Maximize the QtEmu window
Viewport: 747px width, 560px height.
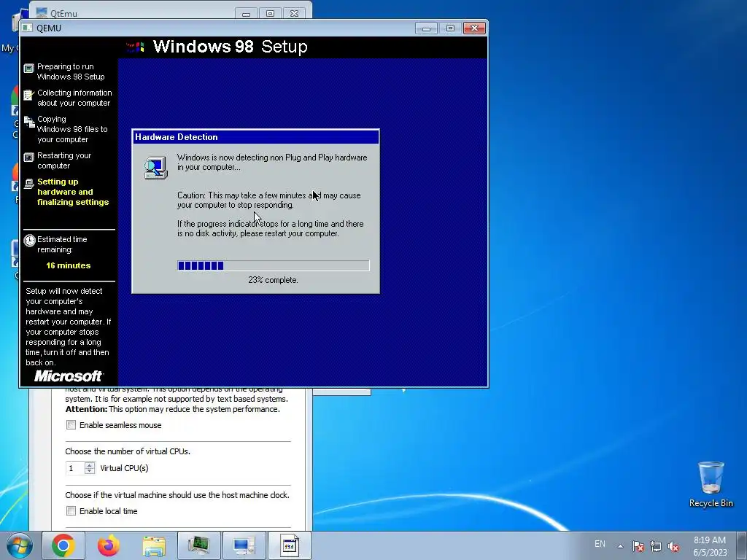pos(270,13)
